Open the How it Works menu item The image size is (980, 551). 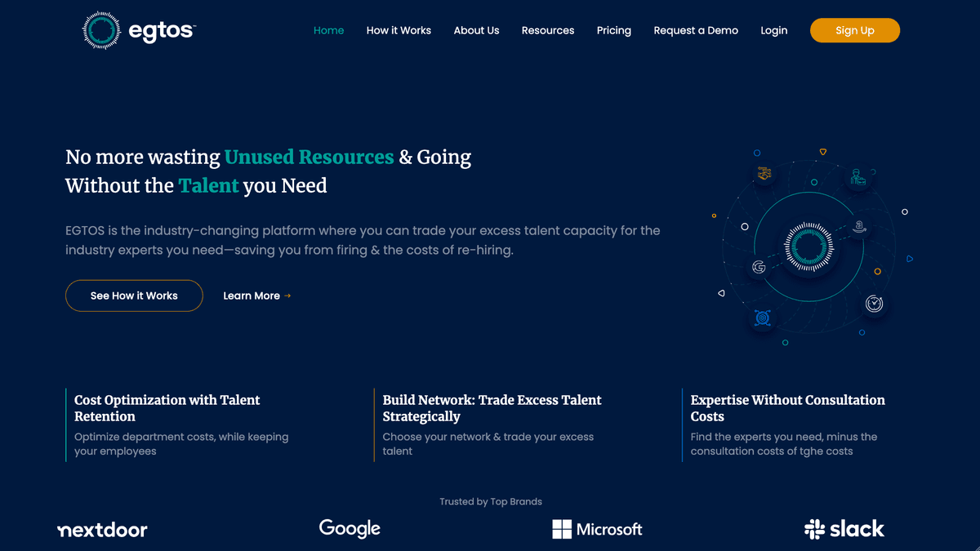coord(399,30)
